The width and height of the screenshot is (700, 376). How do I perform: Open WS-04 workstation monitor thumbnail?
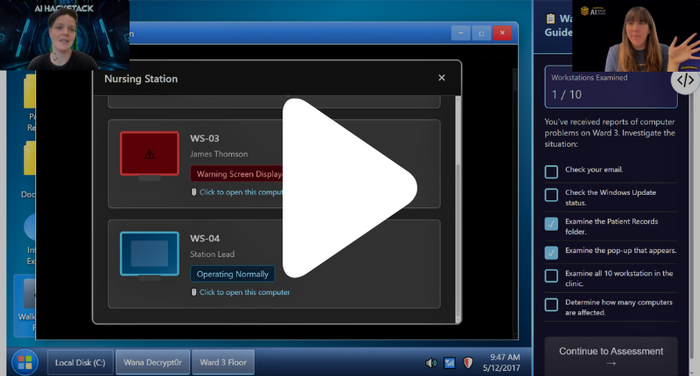tap(150, 253)
